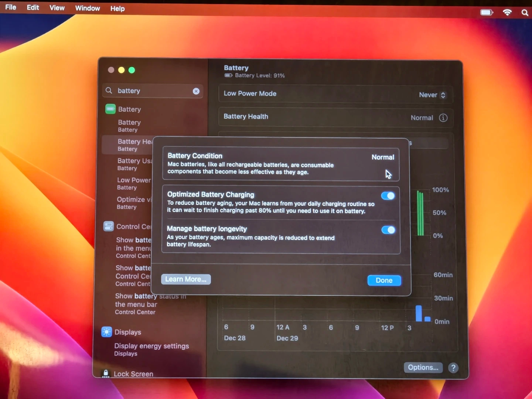Open the Wi-Fi menu bar icon

click(507, 13)
